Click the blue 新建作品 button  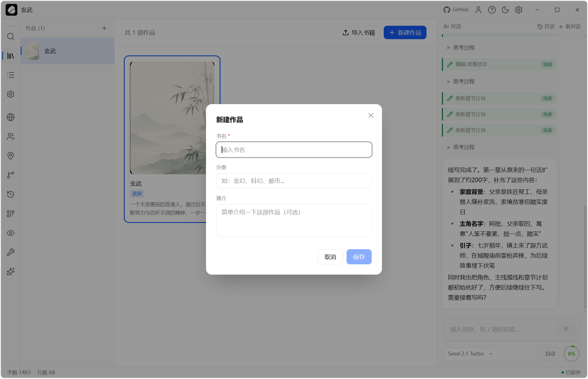coord(405,32)
